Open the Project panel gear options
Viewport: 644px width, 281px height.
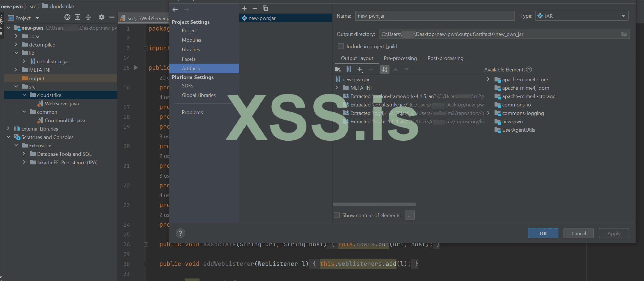[x=102, y=17]
